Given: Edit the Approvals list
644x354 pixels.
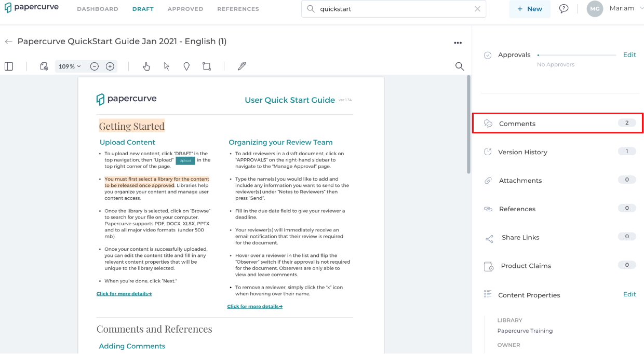Looking at the screenshot, I should [629, 55].
